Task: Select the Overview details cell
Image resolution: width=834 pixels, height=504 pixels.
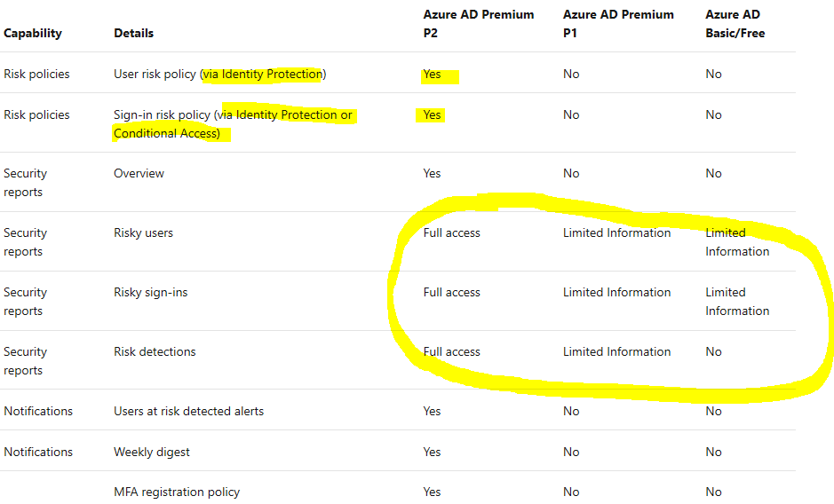Action: tap(139, 174)
